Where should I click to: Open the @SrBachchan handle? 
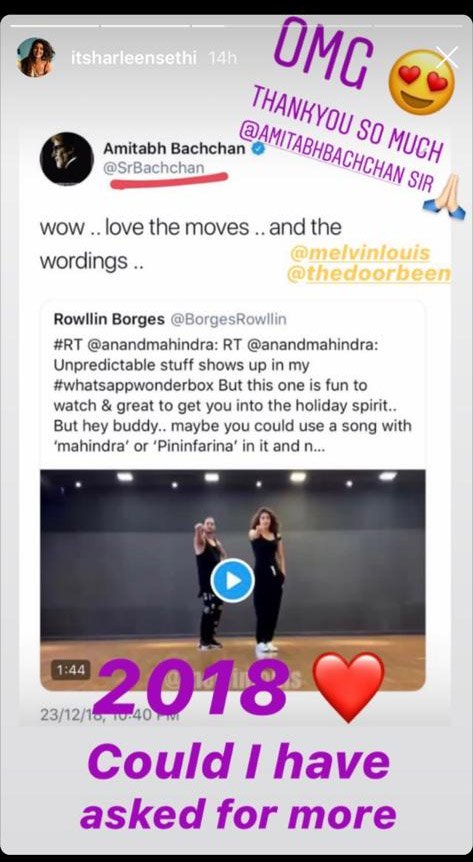coord(153,168)
